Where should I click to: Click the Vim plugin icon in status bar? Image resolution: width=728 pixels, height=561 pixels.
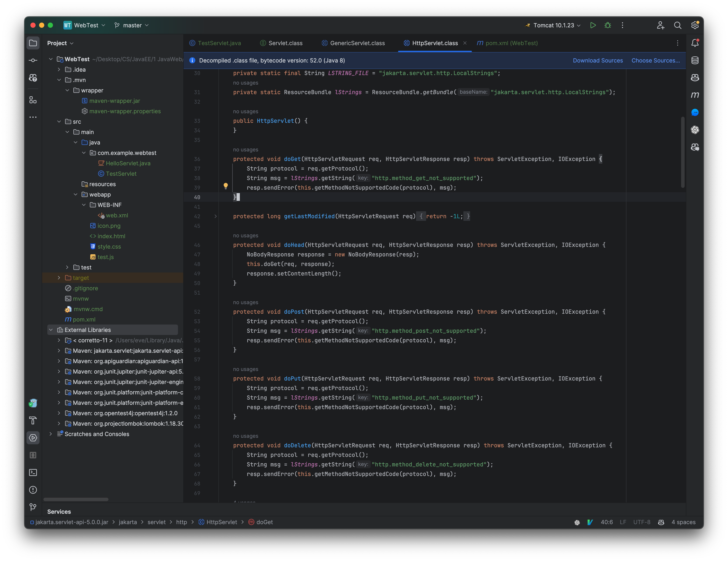click(x=590, y=522)
